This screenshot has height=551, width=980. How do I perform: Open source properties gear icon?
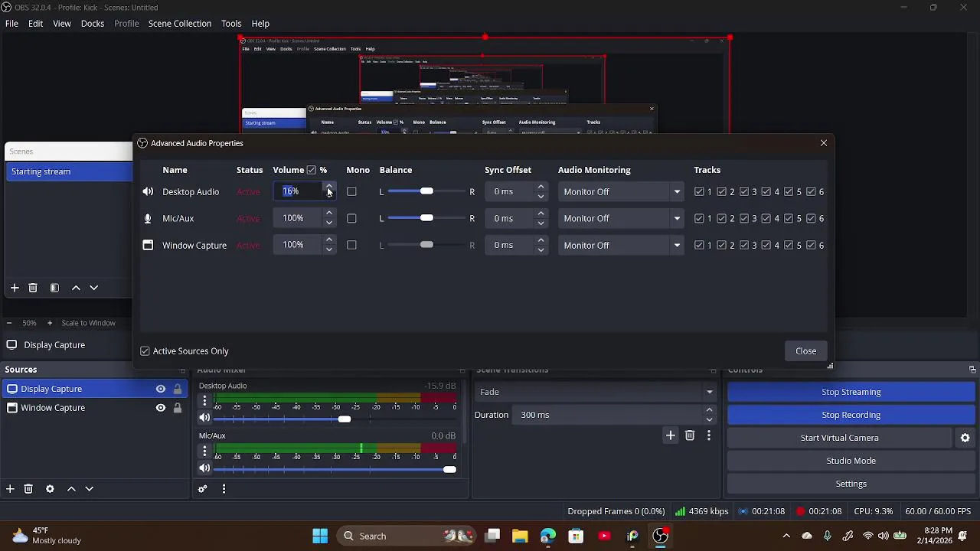pos(50,489)
